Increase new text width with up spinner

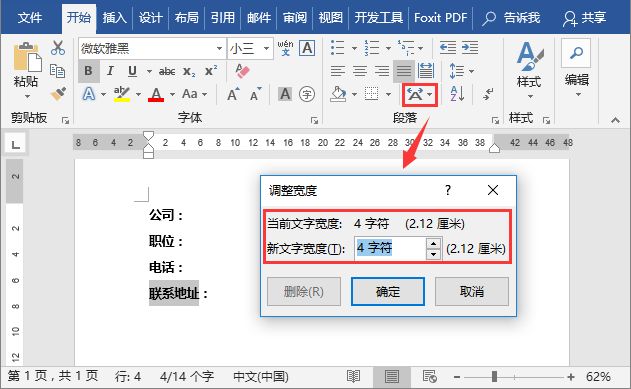click(x=433, y=243)
